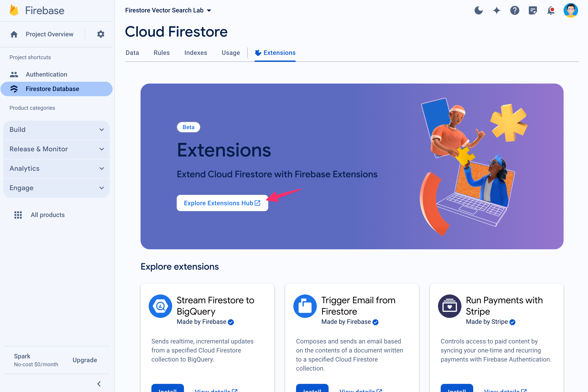Click the user profile avatar icon
This screenshot has width=588, height=392.
click(571, 10)
